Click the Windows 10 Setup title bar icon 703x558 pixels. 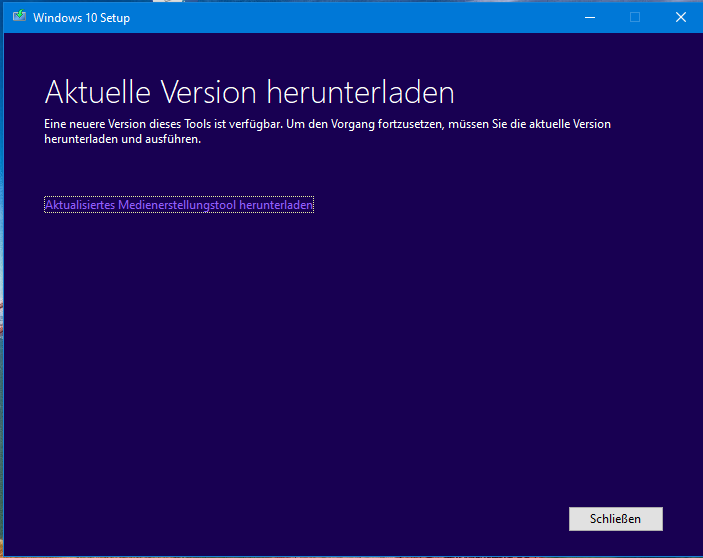pos(19,17)
